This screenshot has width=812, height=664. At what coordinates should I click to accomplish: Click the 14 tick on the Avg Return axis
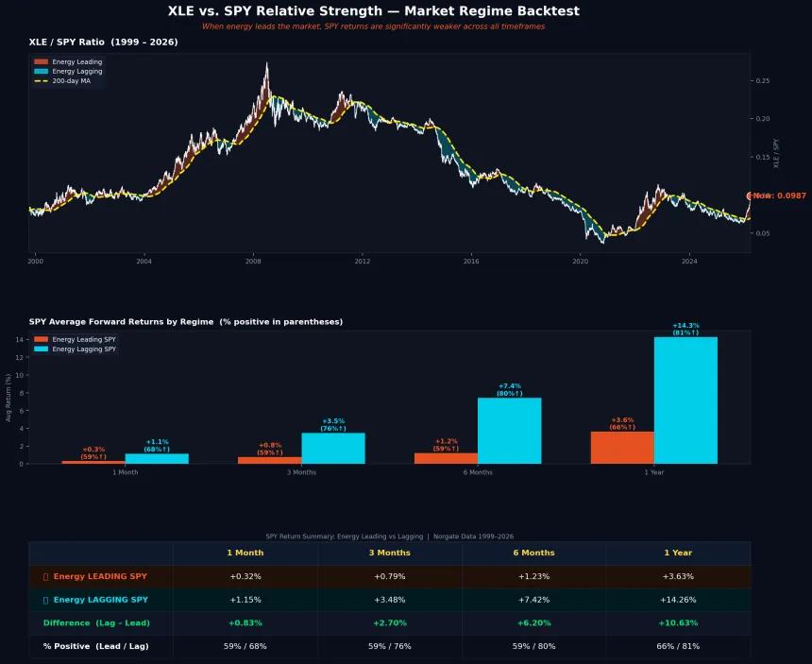[19, 340]
